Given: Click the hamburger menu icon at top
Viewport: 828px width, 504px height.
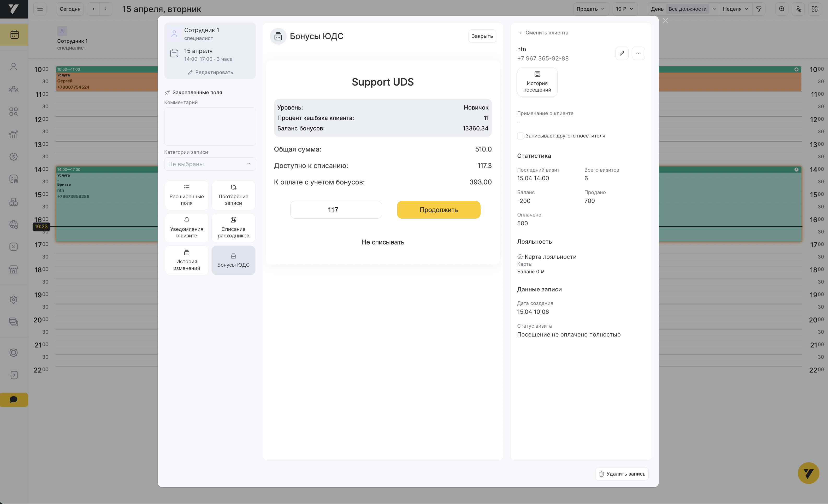Looking at the screenshot, I should (x=40, y=9).
